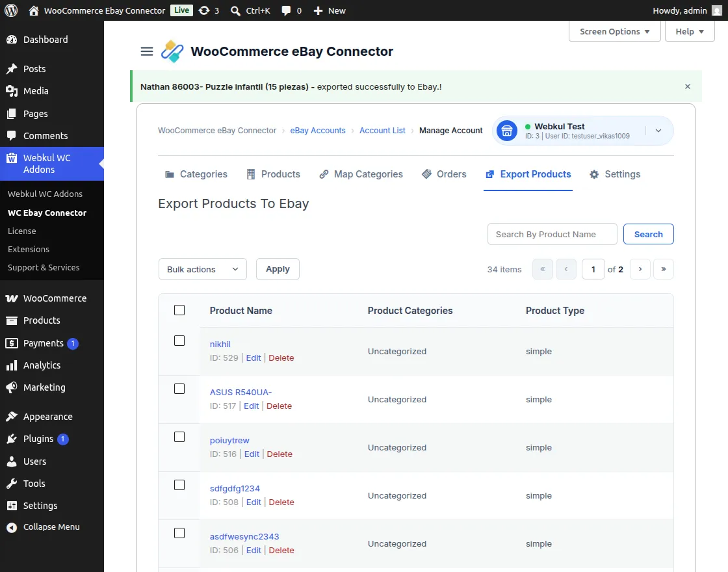Tick the select-all checkbox in table header
728x572 pixels.
click(x=179, y=310)
